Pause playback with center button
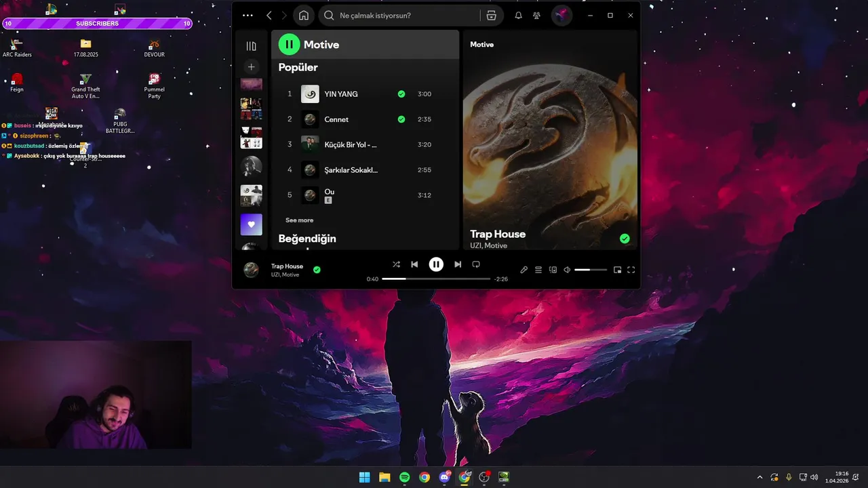This screenshot has height=488, width=868. click(436, 264)
